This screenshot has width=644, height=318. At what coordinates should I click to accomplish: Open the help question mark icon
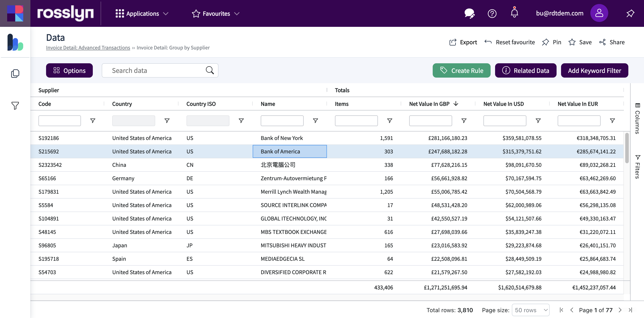[x=492, y=13]
